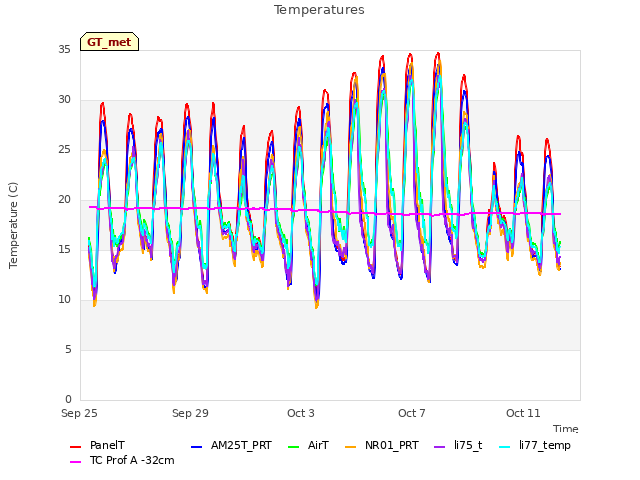Screen dimensions: 640x480
Task: Toggle the li77_temp legend entry
Action: click(x=535, y=445)
